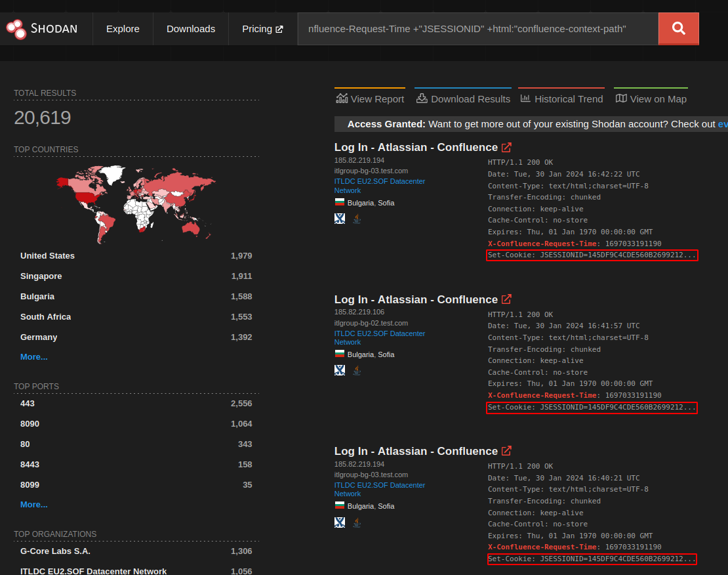Click the red search magnifier button
This screenshot has height=575, width=728.
pos(678,28)
